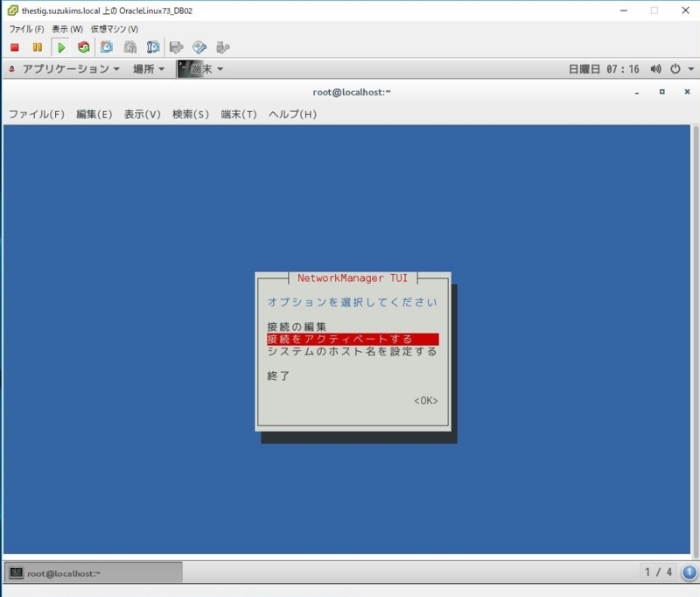Select 接続をアクティベートする option
The width and height of the screenshot is (700, 597).
click(x=353, y=340)
